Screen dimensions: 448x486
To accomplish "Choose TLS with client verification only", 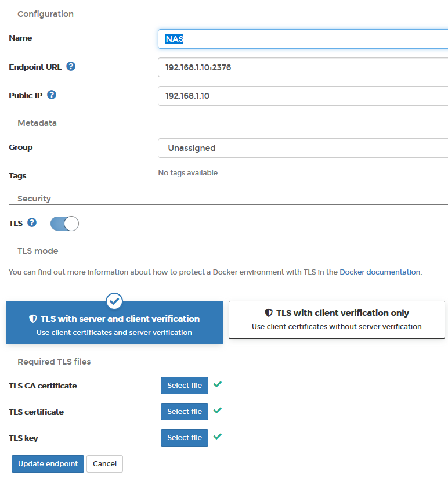I will pos(337,319).
